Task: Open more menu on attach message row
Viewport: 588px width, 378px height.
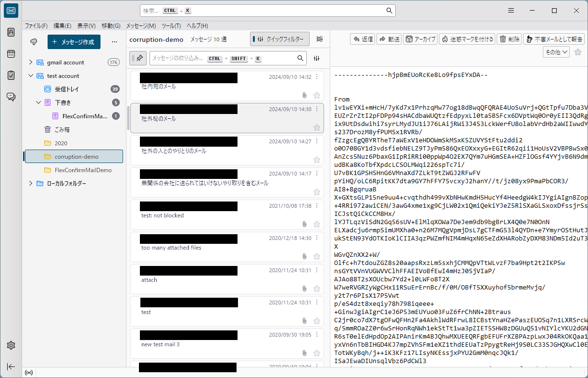Action: [317, 270]
